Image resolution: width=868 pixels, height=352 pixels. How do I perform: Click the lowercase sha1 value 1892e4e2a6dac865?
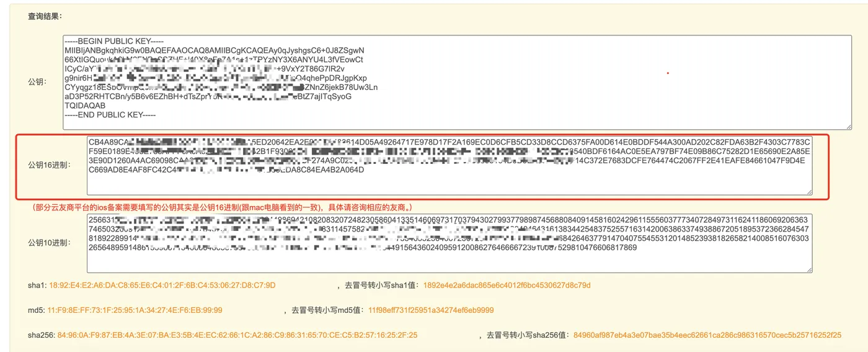click(507, 286)
